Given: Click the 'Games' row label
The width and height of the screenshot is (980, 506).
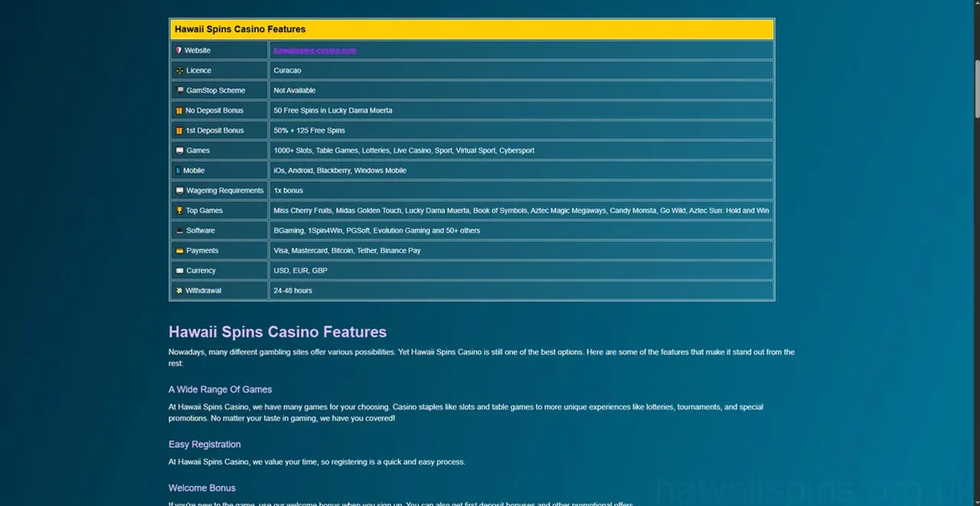Looking at the screenshot, I should coord(198,151).
